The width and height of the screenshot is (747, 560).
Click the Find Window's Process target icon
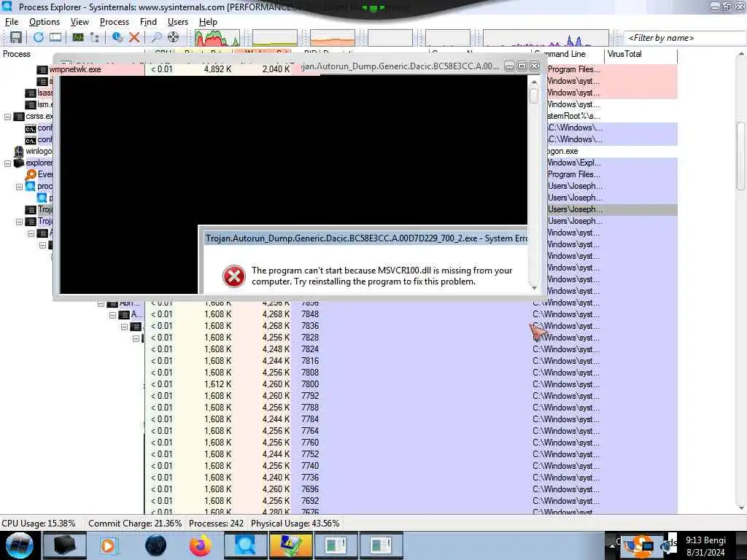click(x=174, y=37)
